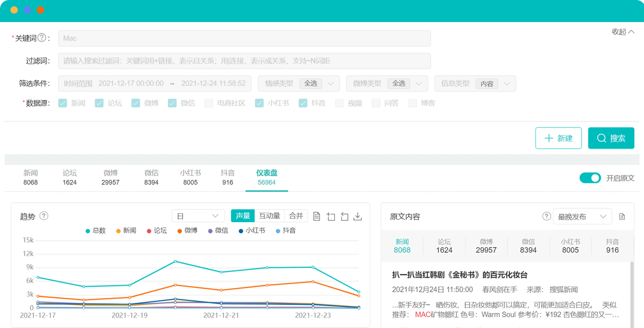Click the keyword help question-mark icon
The image size is (644, 328).
(x=42, y=38)
